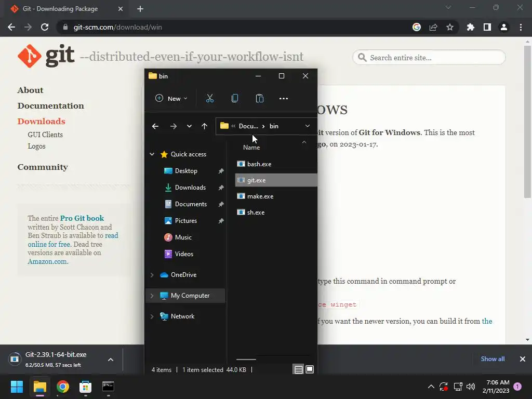Open File Explorer from the taskbar

39,387
